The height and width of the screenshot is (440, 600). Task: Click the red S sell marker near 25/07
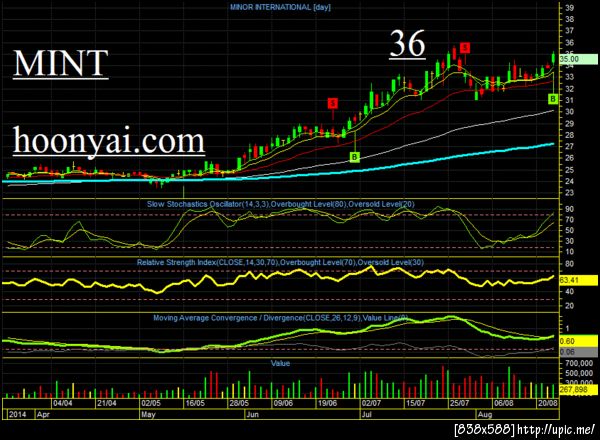[465, 48]
